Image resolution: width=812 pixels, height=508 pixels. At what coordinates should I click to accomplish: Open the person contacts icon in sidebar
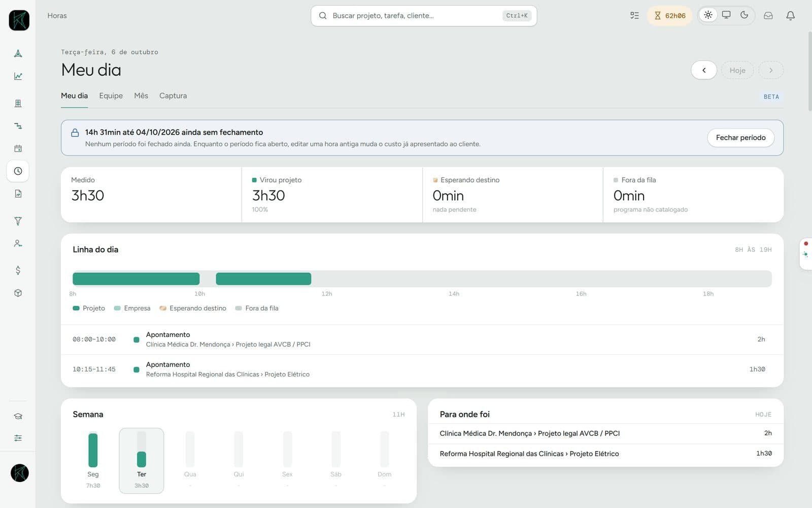[18, 243]
